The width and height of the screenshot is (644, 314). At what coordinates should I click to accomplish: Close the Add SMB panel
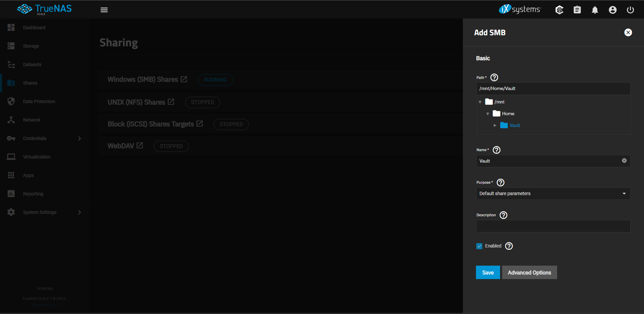(628, 32)
